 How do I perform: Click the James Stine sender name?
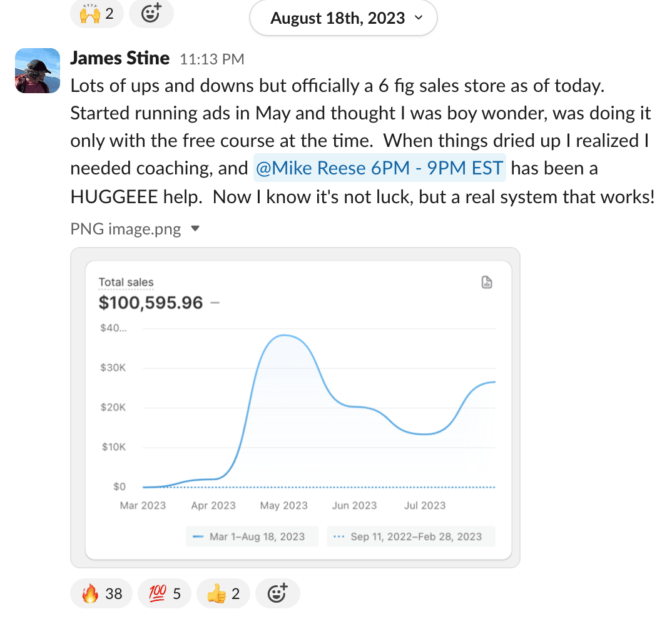pos(120,58)
